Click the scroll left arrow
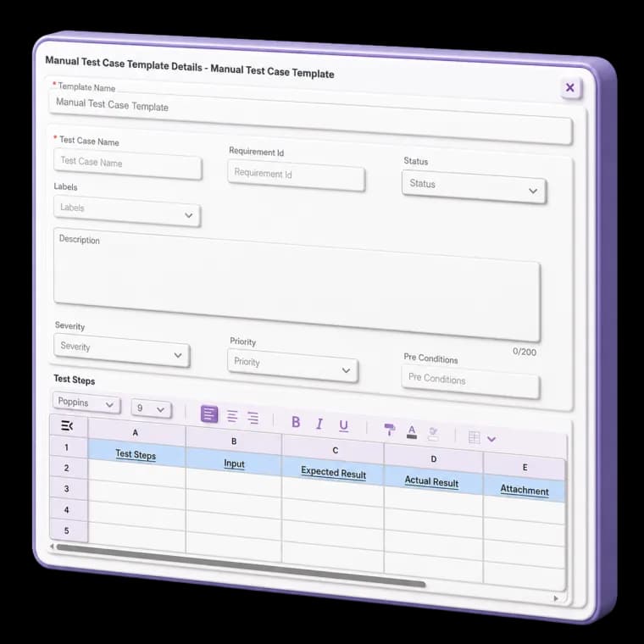Screen dimensions: 644x644 52,547
